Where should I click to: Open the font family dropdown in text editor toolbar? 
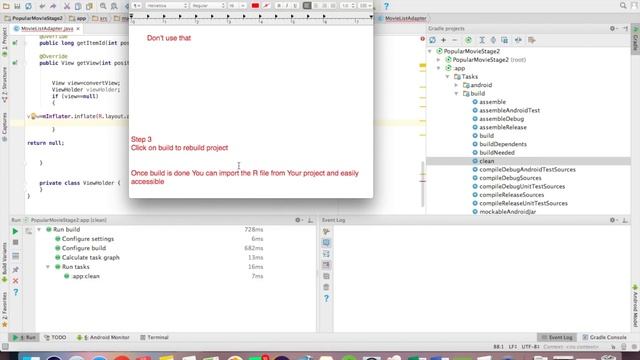167,6
